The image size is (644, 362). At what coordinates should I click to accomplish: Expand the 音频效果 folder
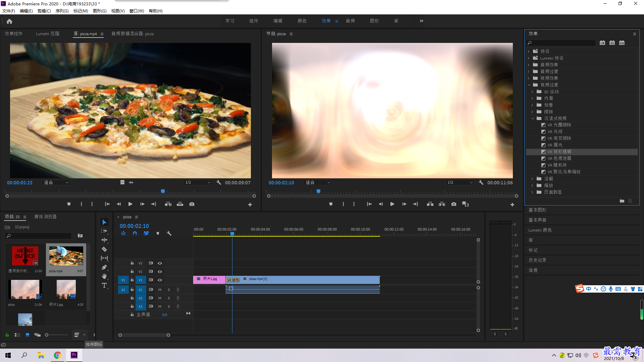(x=529, y=65)
